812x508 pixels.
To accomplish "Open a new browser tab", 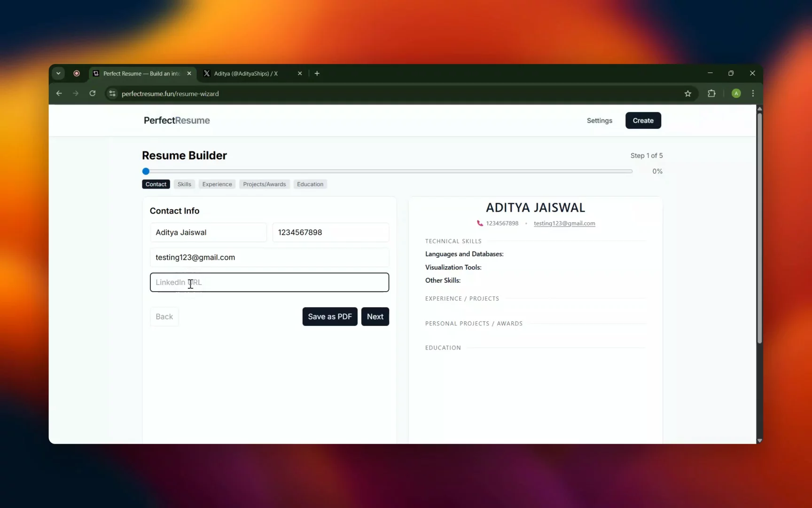I will (x=317, y=73).
